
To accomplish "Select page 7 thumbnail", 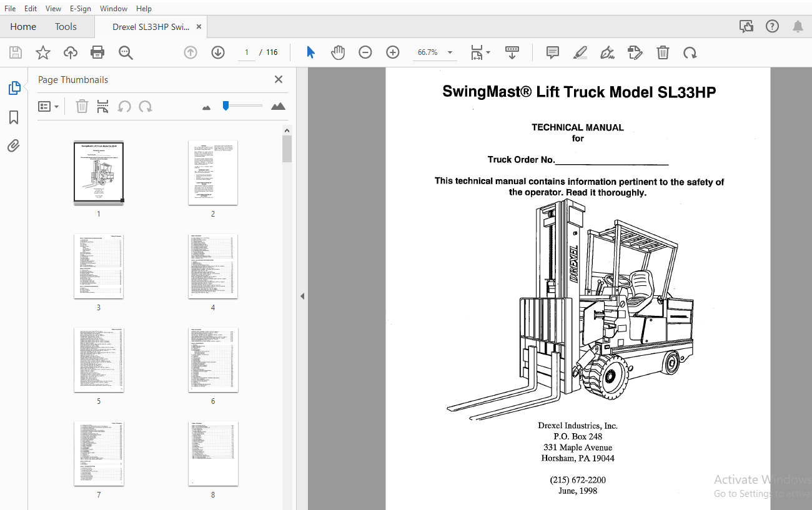I will pyautogui.click(x=99, y=454).
